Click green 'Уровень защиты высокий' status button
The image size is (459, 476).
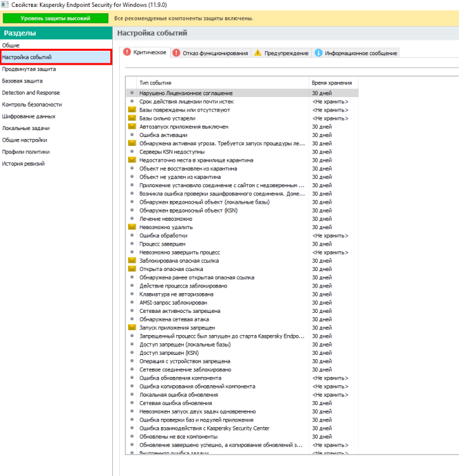click(56, 18)
